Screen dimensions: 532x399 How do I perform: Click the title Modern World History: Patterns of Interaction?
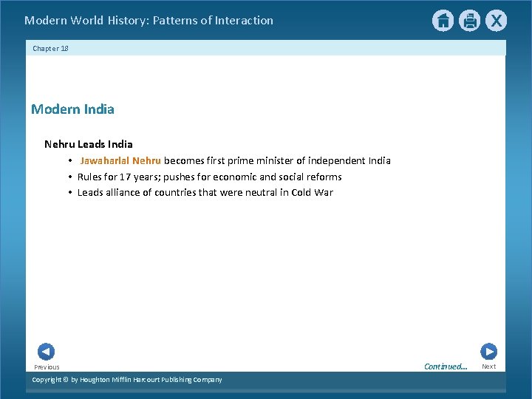coord(149,21)
